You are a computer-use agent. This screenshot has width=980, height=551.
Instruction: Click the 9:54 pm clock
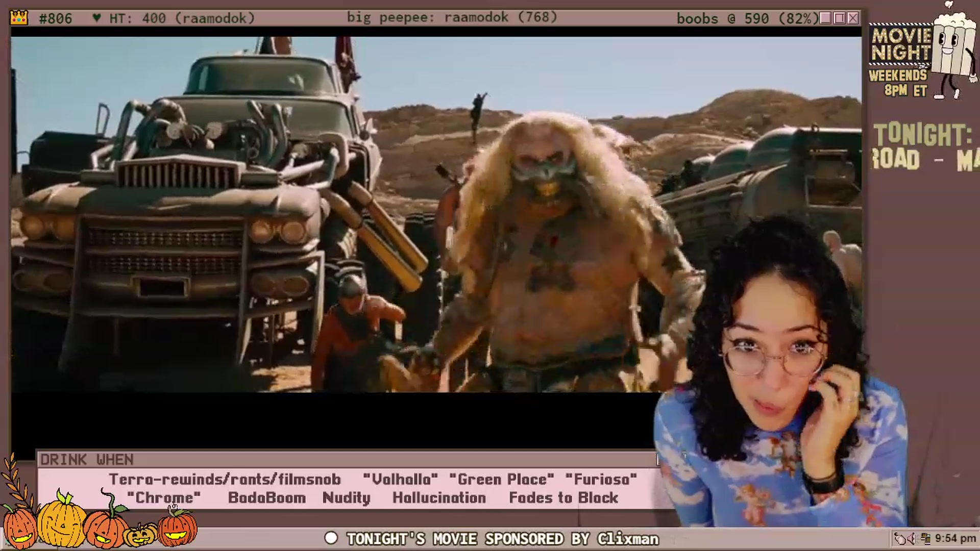click(x=955, y=538)
